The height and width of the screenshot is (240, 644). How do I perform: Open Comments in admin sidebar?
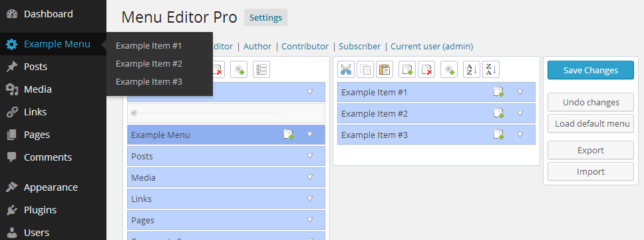coord(48,157)
